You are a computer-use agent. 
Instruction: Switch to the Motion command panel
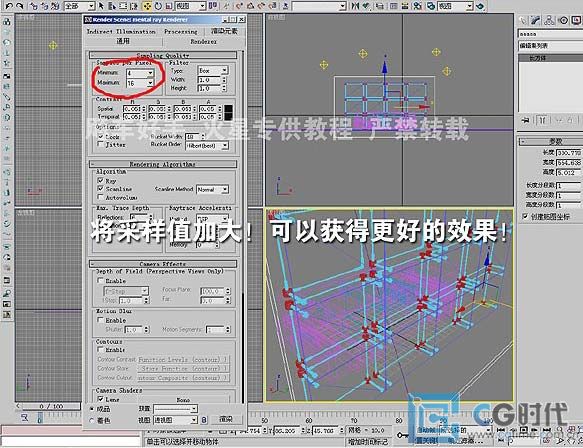(x=564, y=20)
